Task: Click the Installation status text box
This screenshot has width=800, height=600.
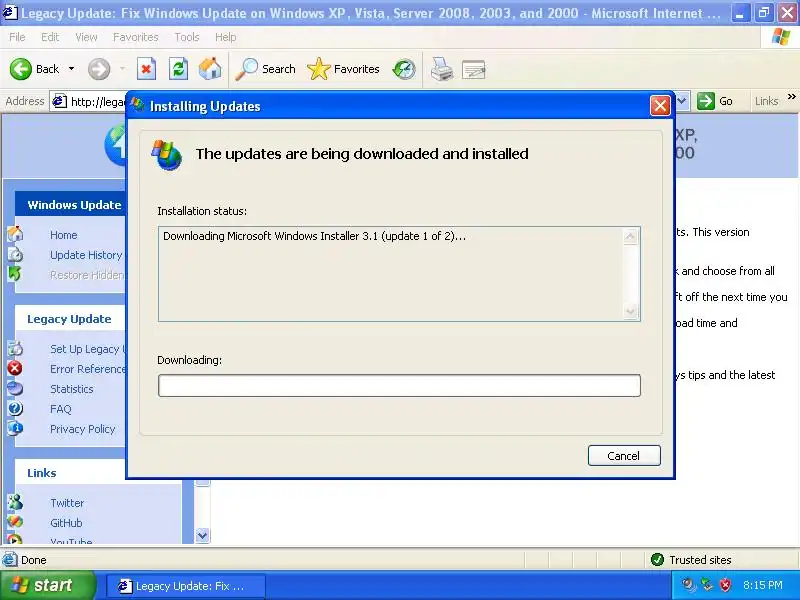Action: (399, 274)
